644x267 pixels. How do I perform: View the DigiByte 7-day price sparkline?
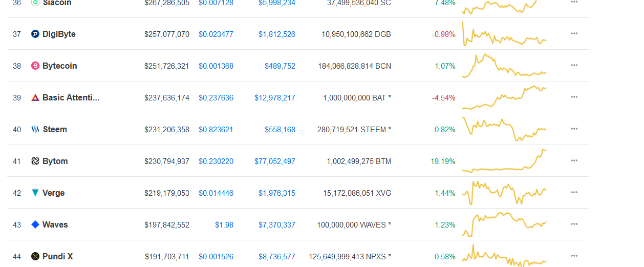504,34
